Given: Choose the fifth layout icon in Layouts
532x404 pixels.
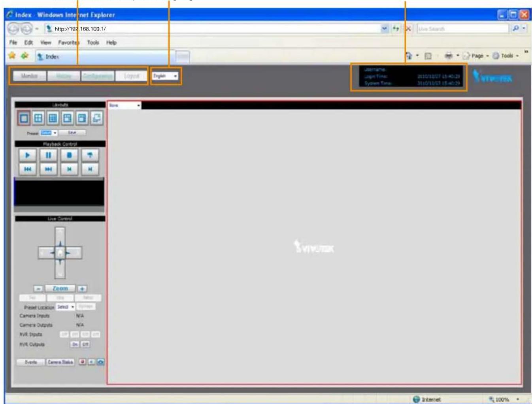Looking at the screenshot, I should point(82,118).
